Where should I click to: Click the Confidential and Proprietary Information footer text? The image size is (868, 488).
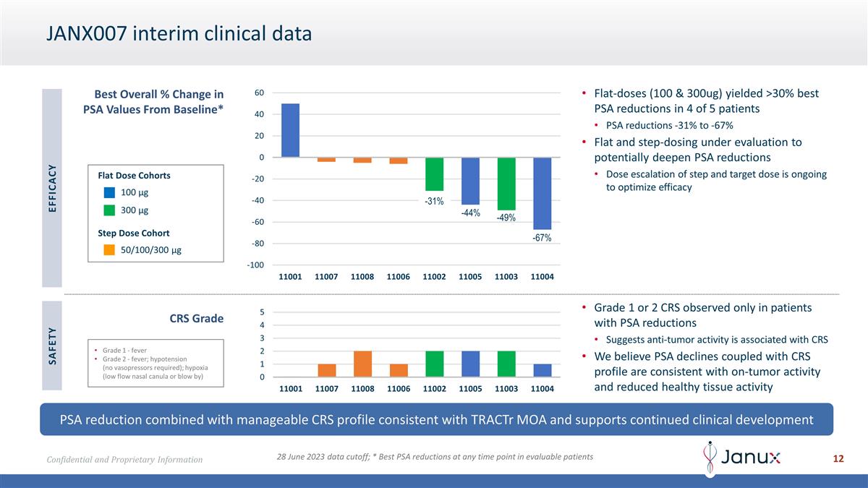point(125,460)
